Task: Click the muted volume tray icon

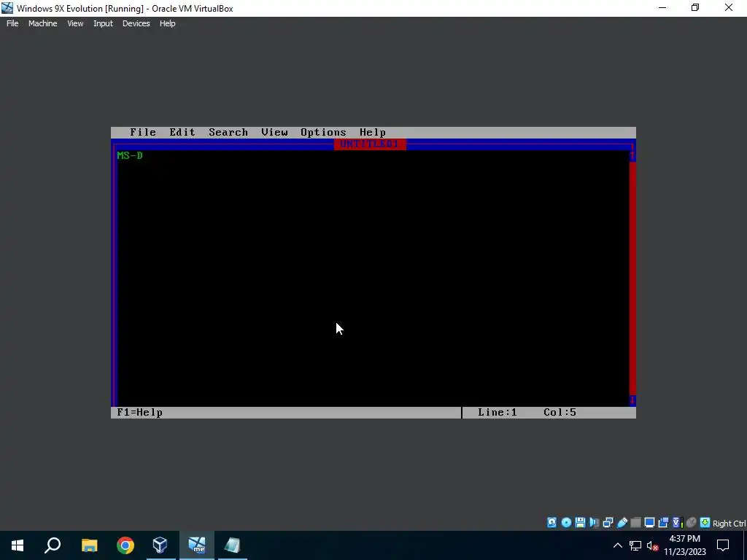Action: 652,545
